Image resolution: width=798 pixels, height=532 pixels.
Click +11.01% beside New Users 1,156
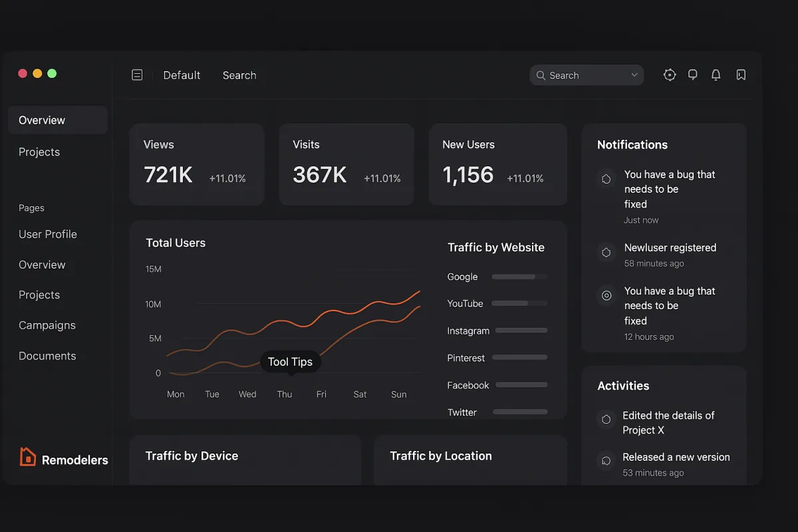pyautogui.click(x=525, y=178)
